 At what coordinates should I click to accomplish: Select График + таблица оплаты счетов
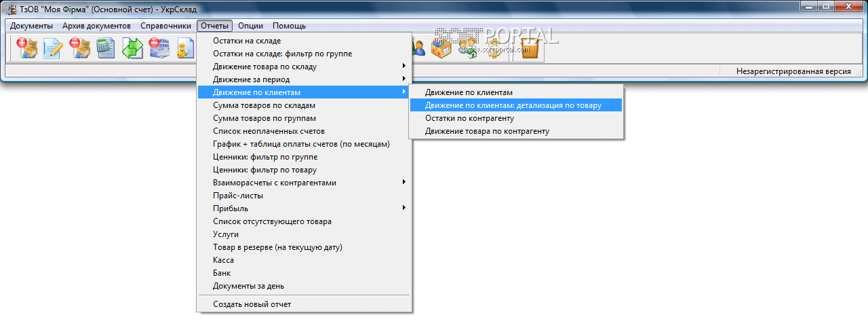304,144
